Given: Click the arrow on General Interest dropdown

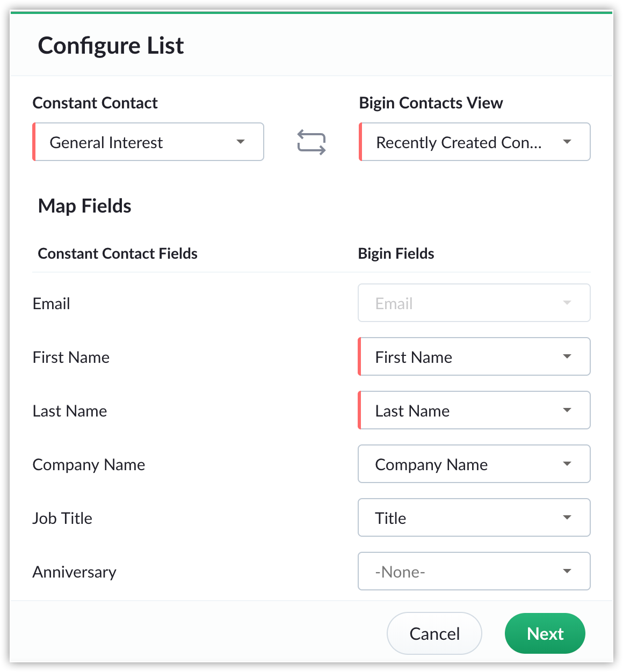Looking at the screenshot, I should coord(241,142).
